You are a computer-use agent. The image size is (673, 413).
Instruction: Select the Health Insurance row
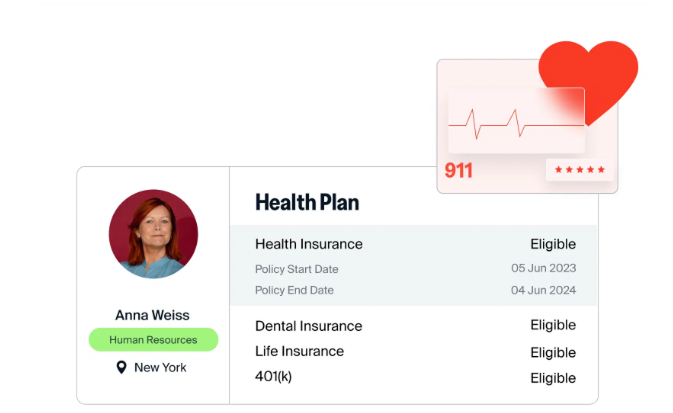click(x=413, y=244)
